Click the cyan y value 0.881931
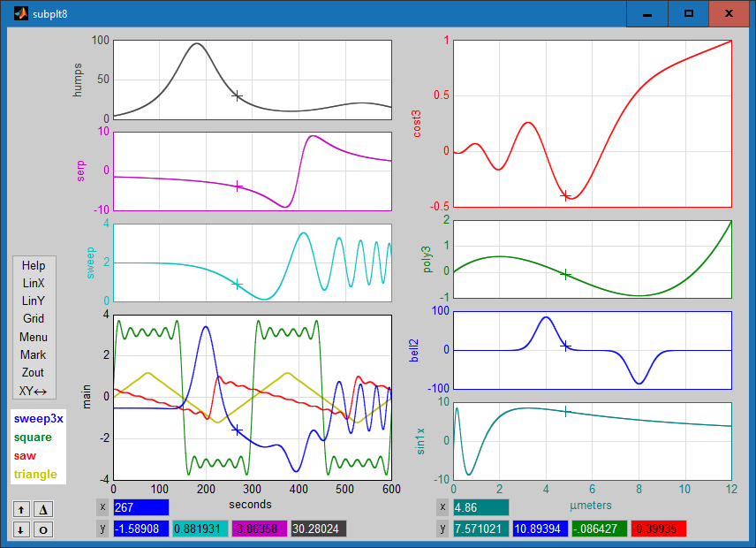This screenshot has width=756, height=548. (200, 529)
